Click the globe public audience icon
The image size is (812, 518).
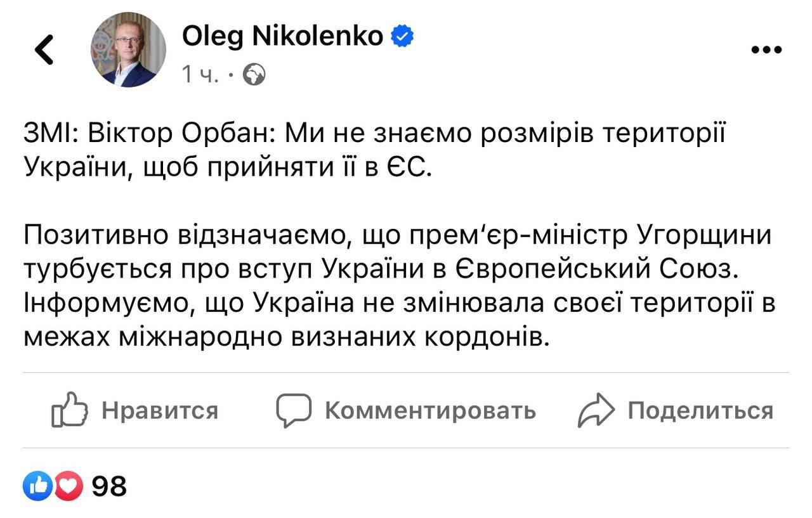254,75
